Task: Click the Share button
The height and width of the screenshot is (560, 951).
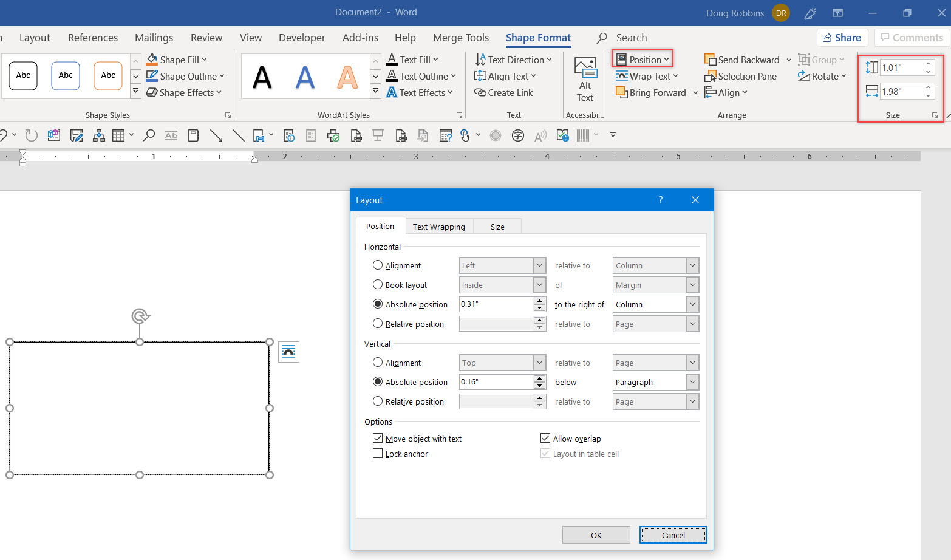Action: point(842,38)
